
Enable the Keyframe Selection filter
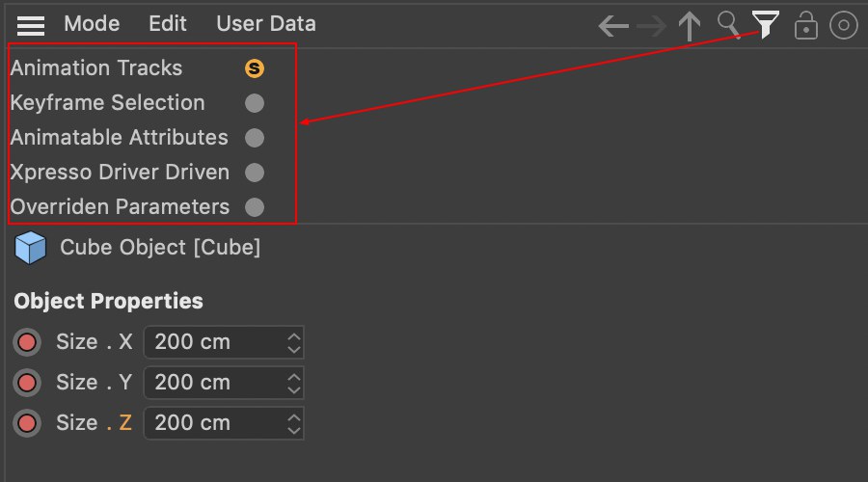pyautogui.click(x=254, y=103)
